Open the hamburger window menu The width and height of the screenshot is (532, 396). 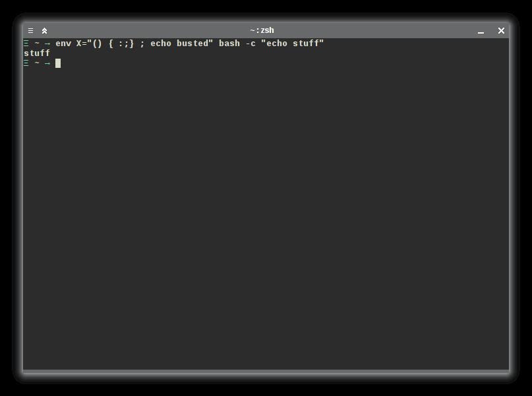click(x=30, y=31)
